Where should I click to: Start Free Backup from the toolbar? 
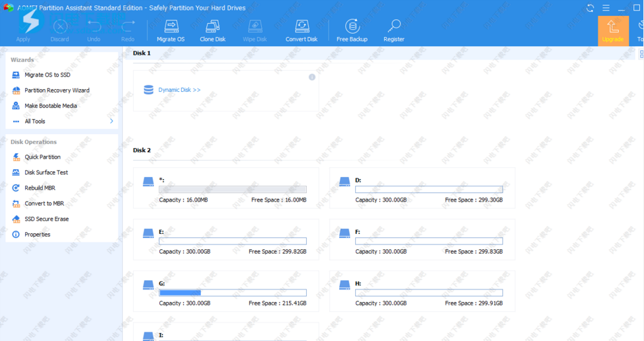click(x=352, y=31)
